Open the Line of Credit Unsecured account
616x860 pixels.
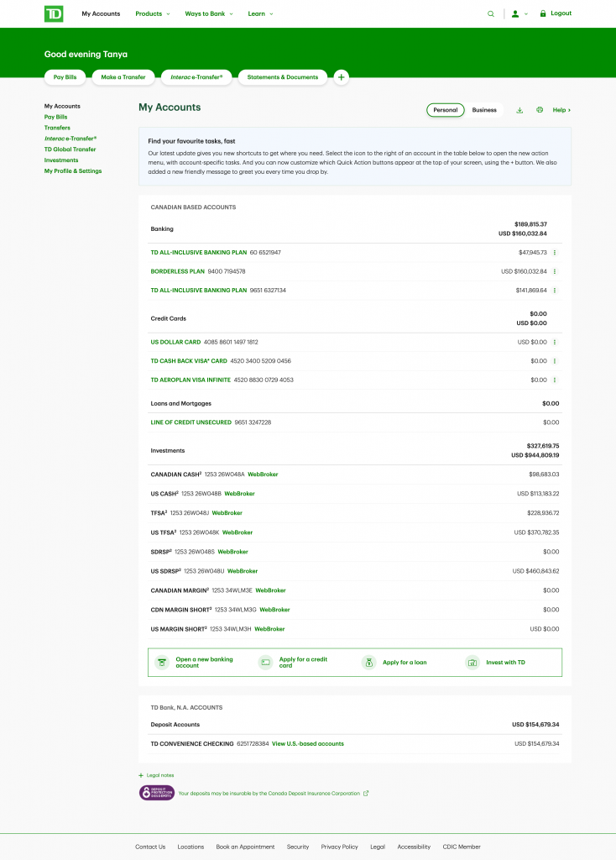coord(191,422)
